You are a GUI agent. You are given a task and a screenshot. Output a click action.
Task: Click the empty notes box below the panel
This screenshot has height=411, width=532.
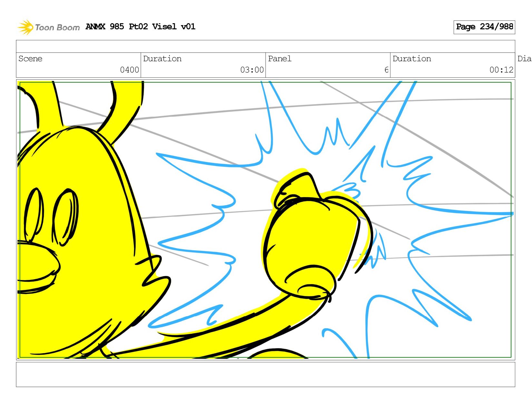coord(265,374)
